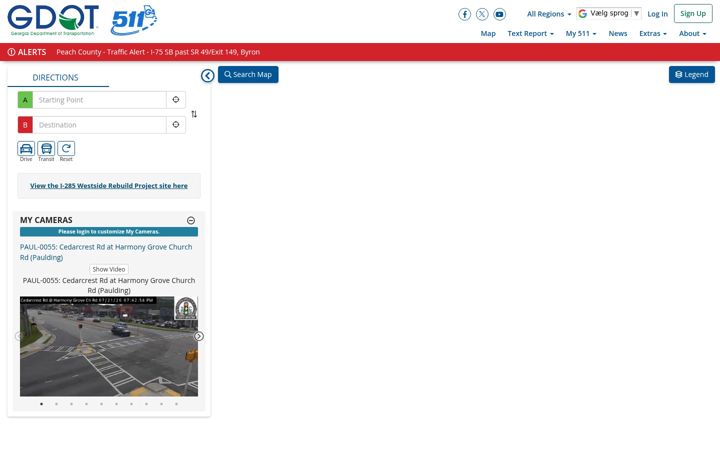The width and height of the screenshot is (720, 450).
Task: Click the Show Video button
Action: pyautogui.click(x=109, y=269)
